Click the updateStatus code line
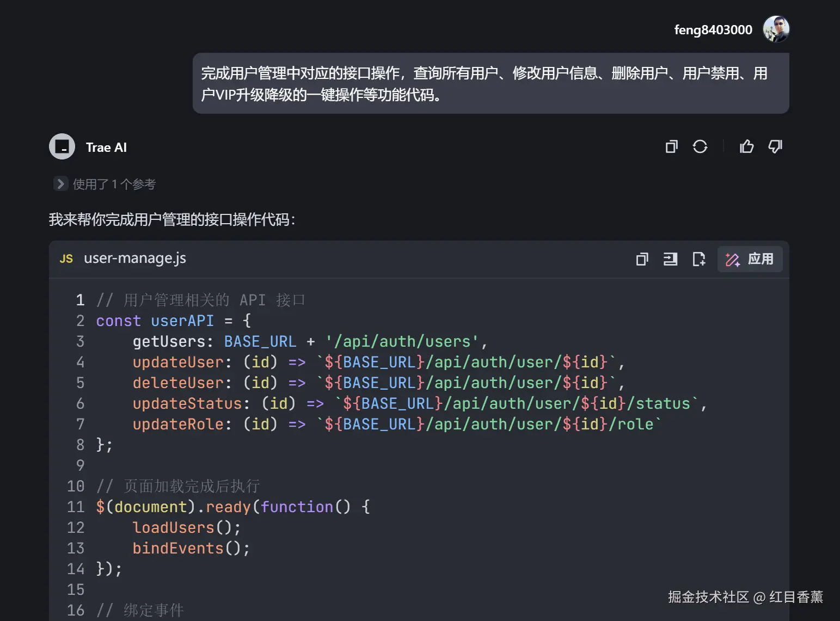840x621 pixels. tap(420, 403)
